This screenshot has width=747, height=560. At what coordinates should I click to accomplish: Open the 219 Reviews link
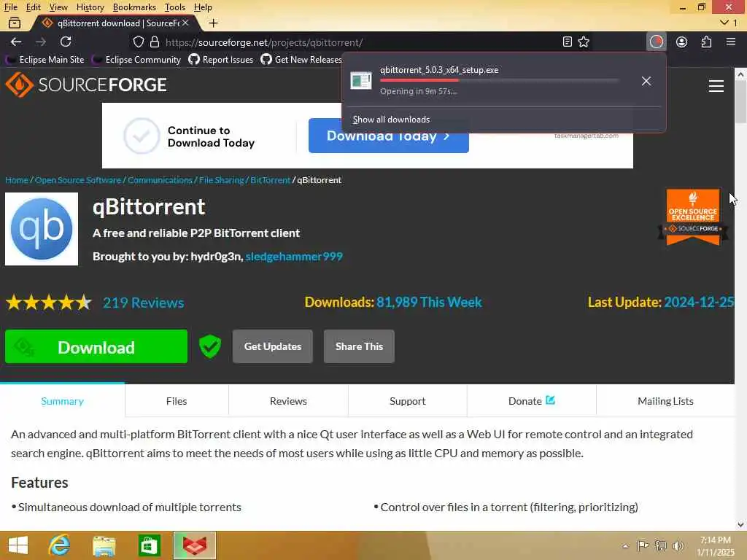(144, 303)
